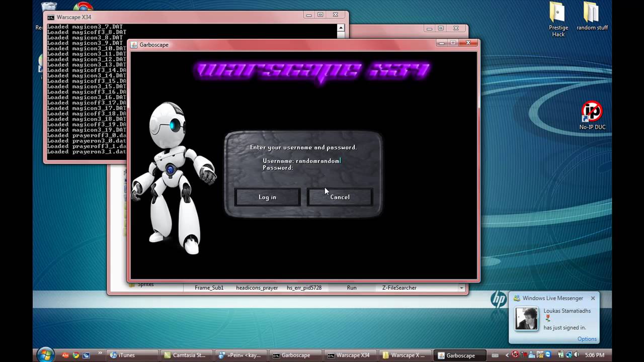
Task: Click 'Enter your username and password.' text
Action: [x=303, y=147]
